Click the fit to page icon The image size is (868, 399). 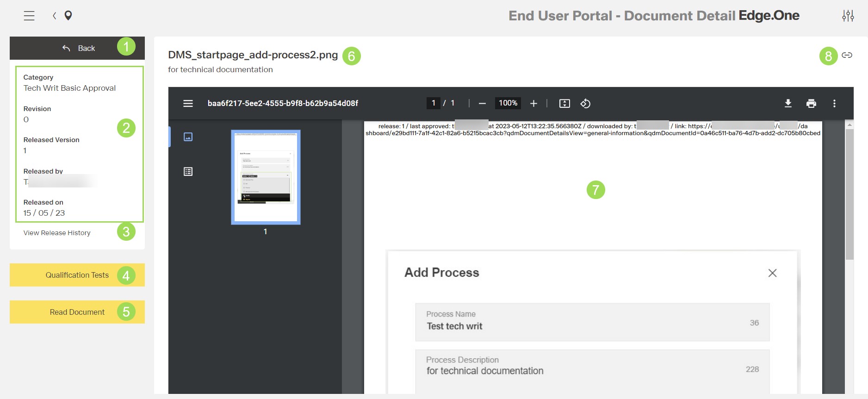point(564,103)
